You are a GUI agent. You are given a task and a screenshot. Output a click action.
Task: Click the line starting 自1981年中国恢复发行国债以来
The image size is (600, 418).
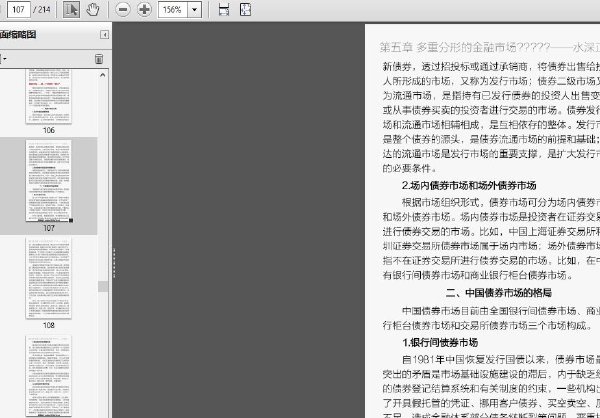[x=501, y=360]
